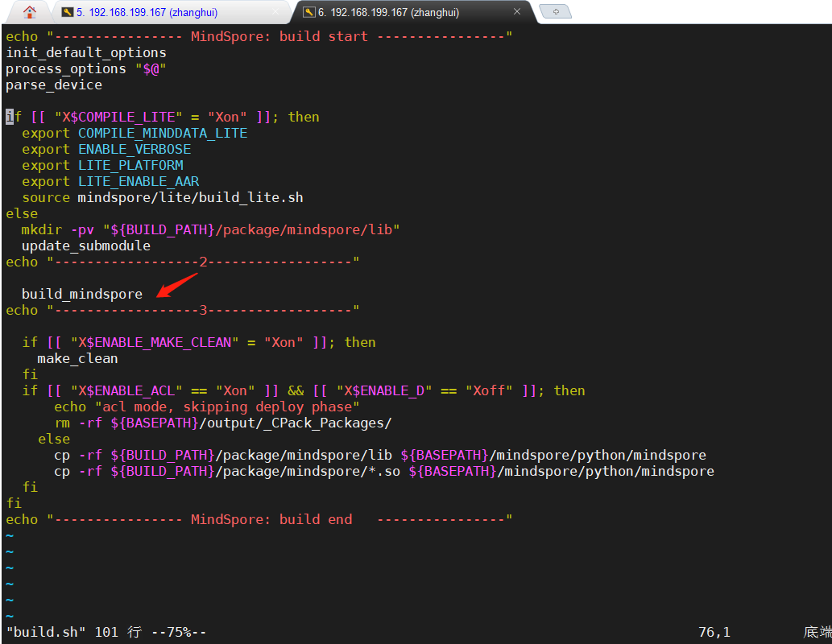Click the home icon tab
Screen dimensions: 832x644
[30, 11]
